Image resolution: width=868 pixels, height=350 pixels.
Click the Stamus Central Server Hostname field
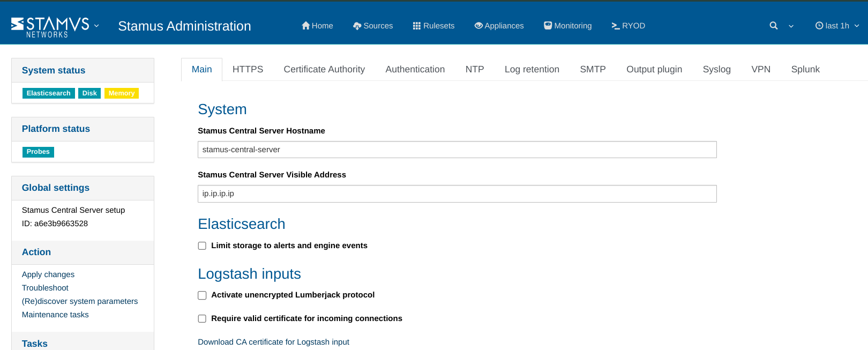pos(457,150)
